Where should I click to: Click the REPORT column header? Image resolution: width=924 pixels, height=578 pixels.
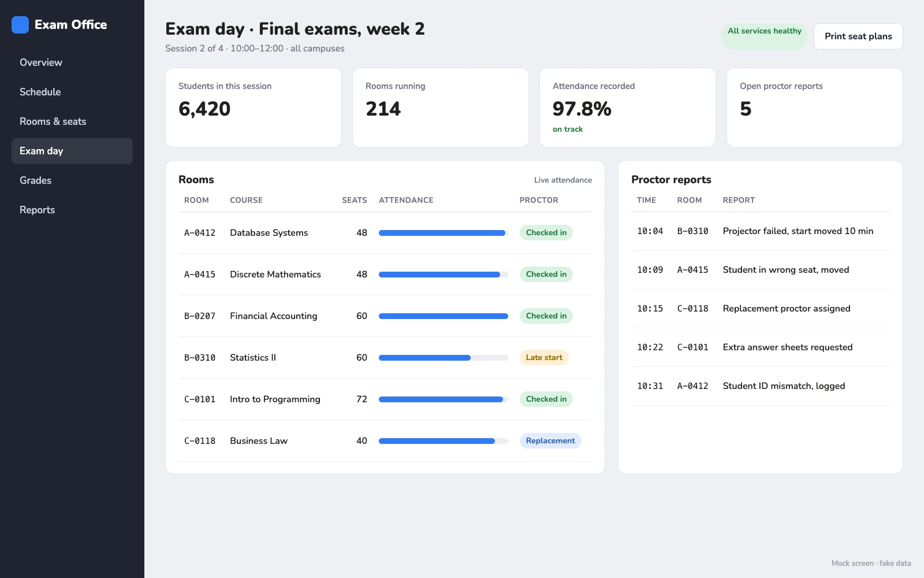(x=739, y=200)
